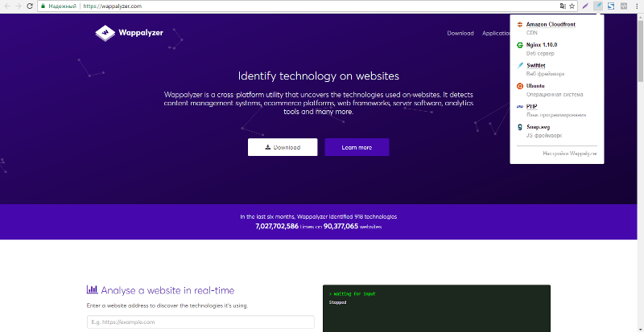Click the orange Ubuntu icon in popup
Viewport: 644px width, 332px height.
[x=520, y=86]
